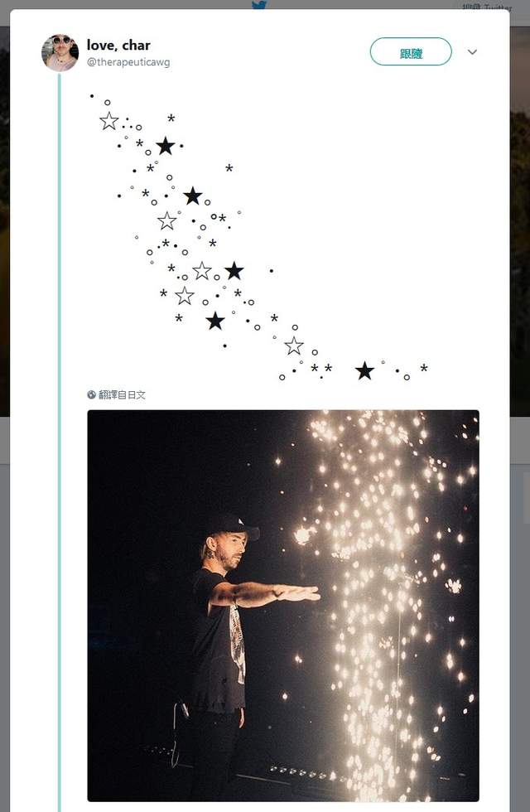Open the display name love, char
The image size is (530, 812).
[118, 46]
